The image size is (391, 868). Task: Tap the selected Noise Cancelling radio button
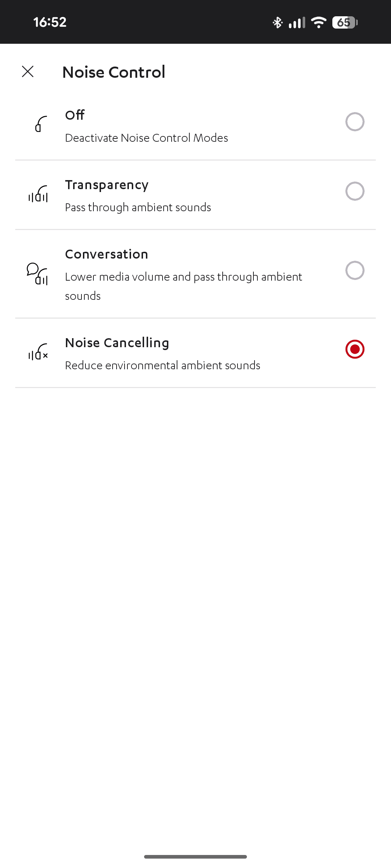click(x=354, y=349)
